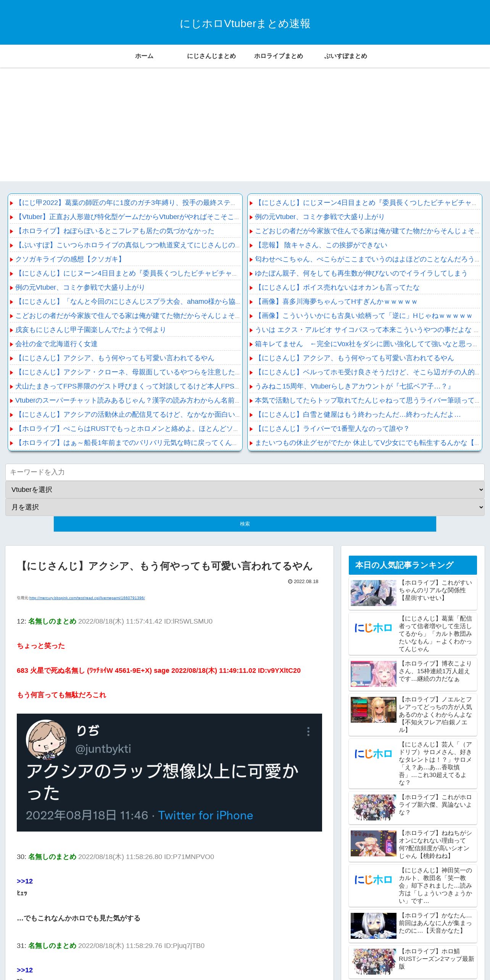
Task: Open the ホロライブまとめ menu item
Action: [x=279, y=56]
